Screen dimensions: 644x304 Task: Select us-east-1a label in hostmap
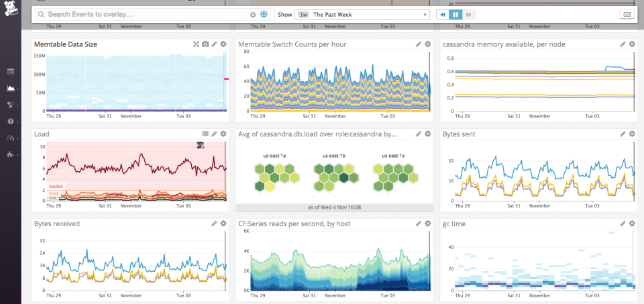274,156
